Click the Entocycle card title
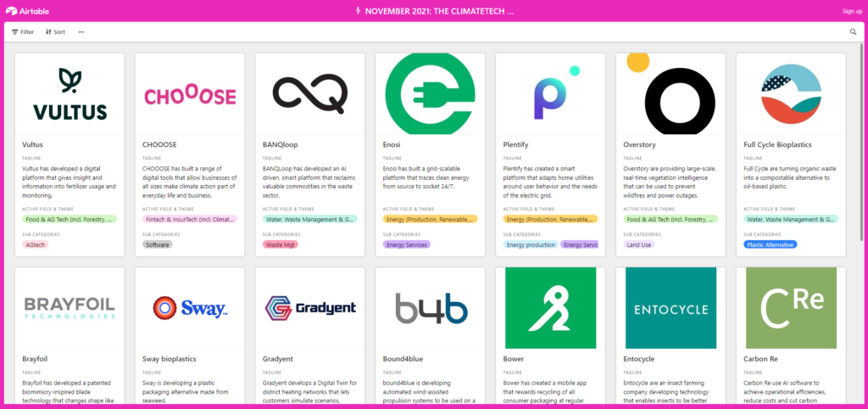This screenshot has width=868, height=409. [x=638, y=359]
